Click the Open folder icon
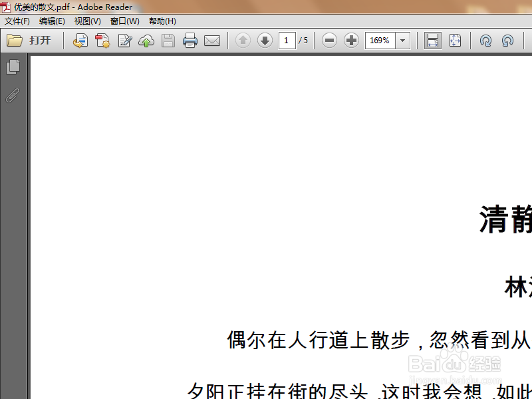Image resolution: width=532 pixels, height=399 pixels. point(15,41)
